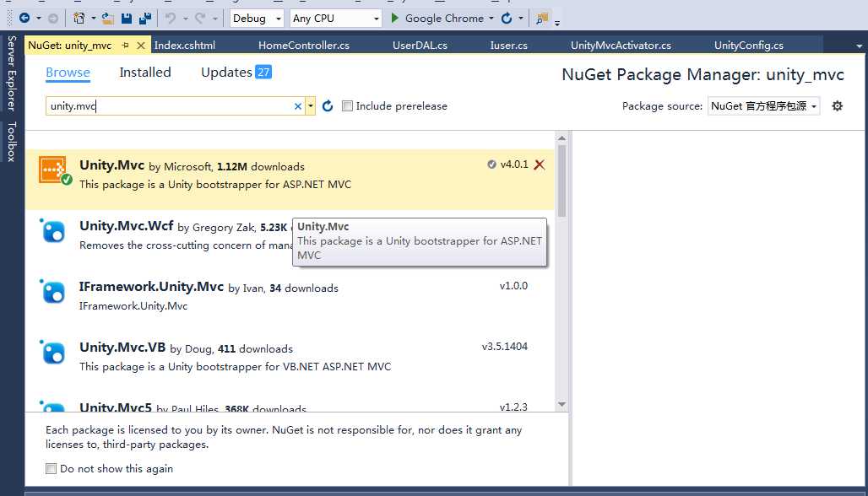Select the Unity.Mvc.VB package title
This screenshot has width=868, height=496.
[x=122, y=348]
